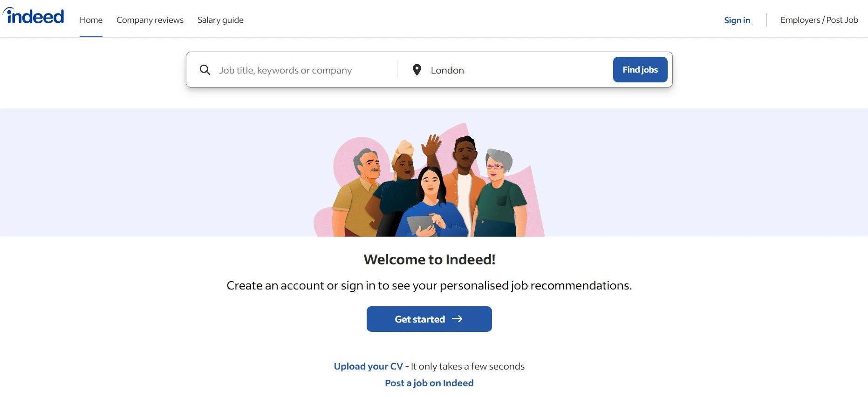Click the Get started button label

[x=419, y=319]
